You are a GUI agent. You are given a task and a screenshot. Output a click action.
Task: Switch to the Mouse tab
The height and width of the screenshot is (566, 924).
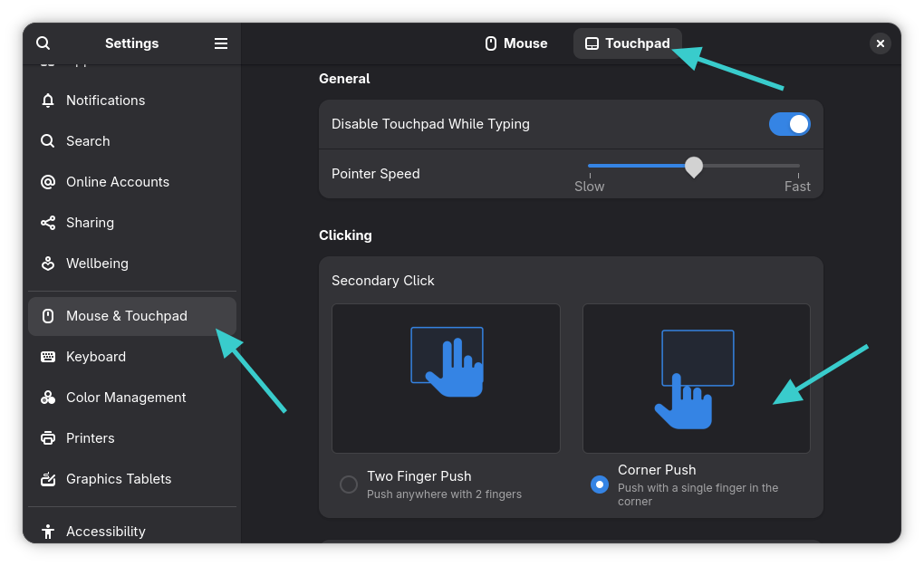tap(516, 43)
